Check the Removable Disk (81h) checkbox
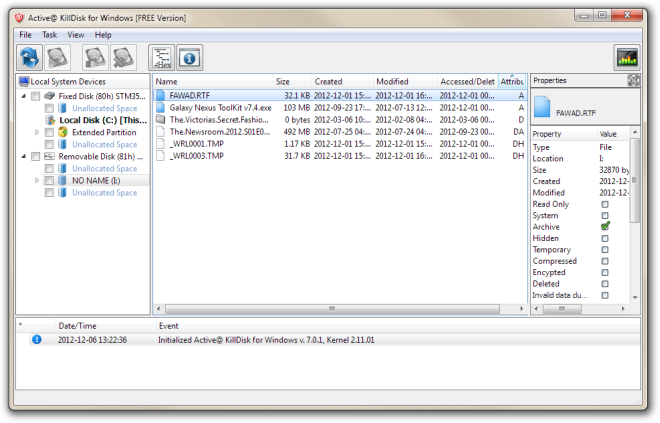660x423 pixels. coord(36,157)
